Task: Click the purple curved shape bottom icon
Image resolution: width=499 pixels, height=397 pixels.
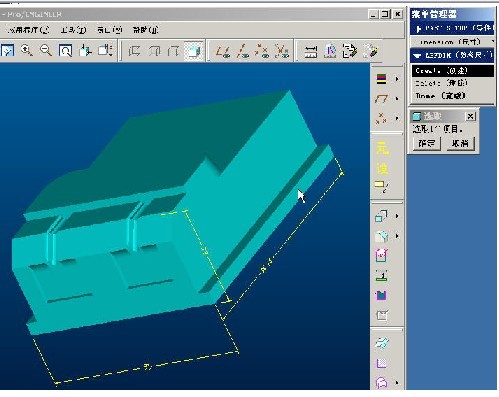Action: click(382, 382)
